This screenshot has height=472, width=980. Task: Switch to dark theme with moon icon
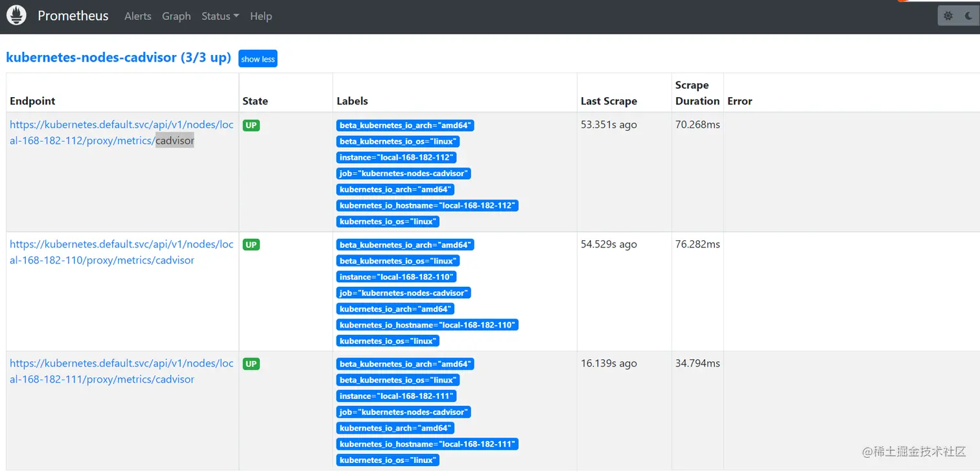(x=969, y=16)
